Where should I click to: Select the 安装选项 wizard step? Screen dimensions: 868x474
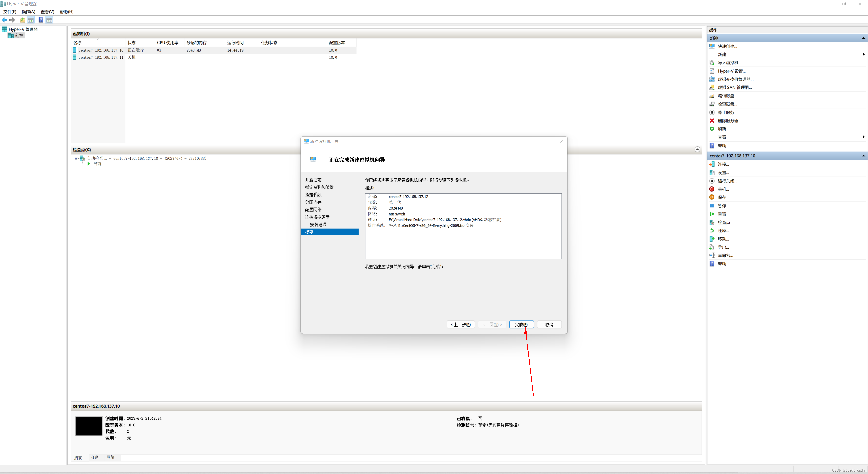pyautogui.click(x=318, y=225)
